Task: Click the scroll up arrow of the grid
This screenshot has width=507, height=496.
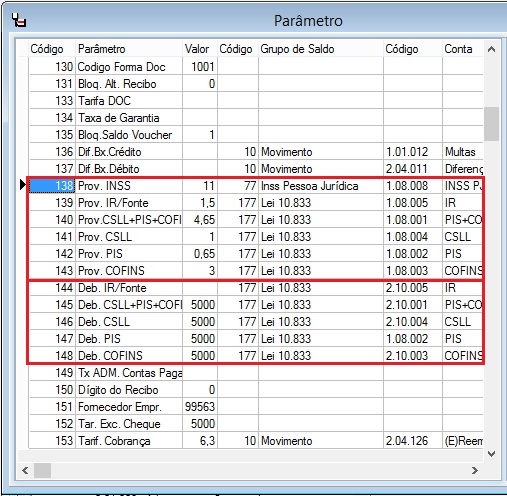Action: pos(491,49)
